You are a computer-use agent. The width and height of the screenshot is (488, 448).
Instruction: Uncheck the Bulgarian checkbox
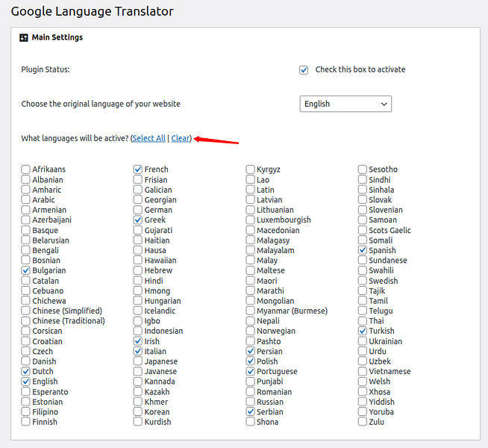[25, 270]
